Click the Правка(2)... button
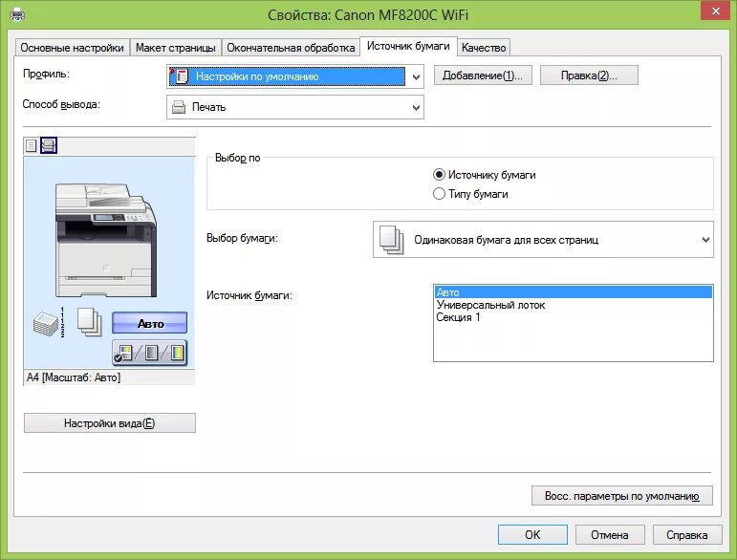The image size is (737, 560). [x=589, y=75]
